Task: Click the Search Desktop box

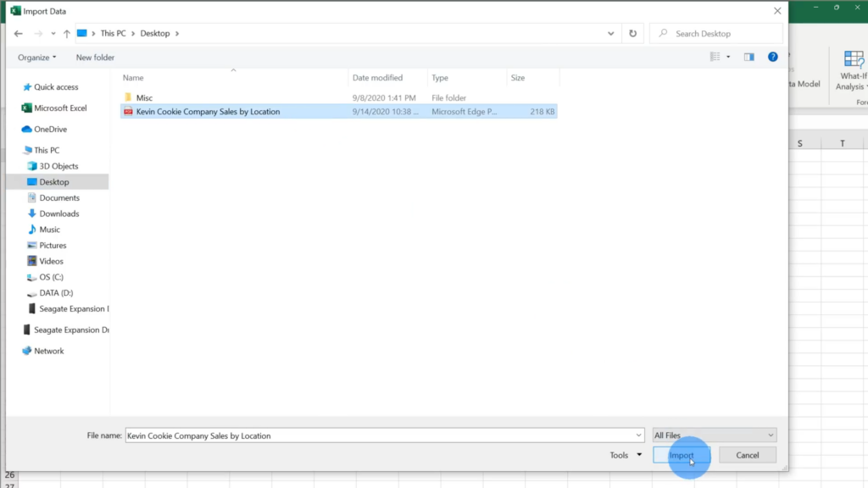Action: tap(716, 33)
